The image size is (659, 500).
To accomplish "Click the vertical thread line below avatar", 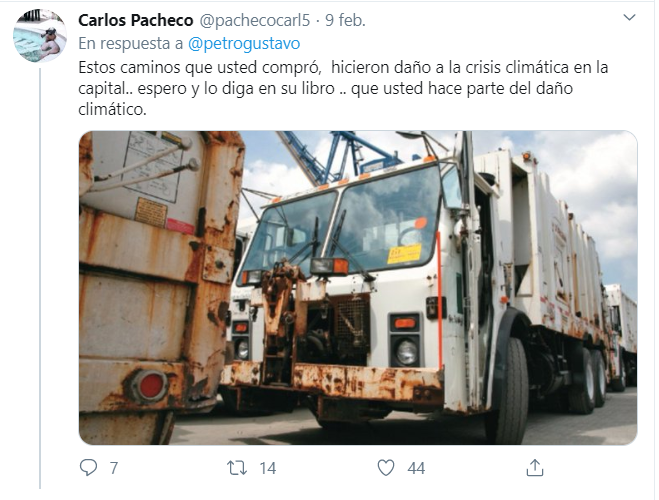I will pyautogui.click(x=40, y=278).
